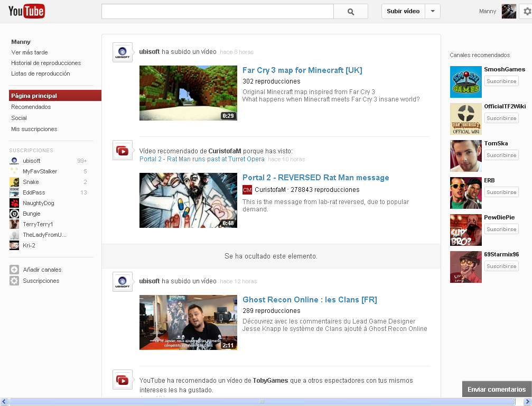The height and width of the screenshot is (406, 532).
Task: Click NaughtyDog subscription name
Action: (39, 204)
